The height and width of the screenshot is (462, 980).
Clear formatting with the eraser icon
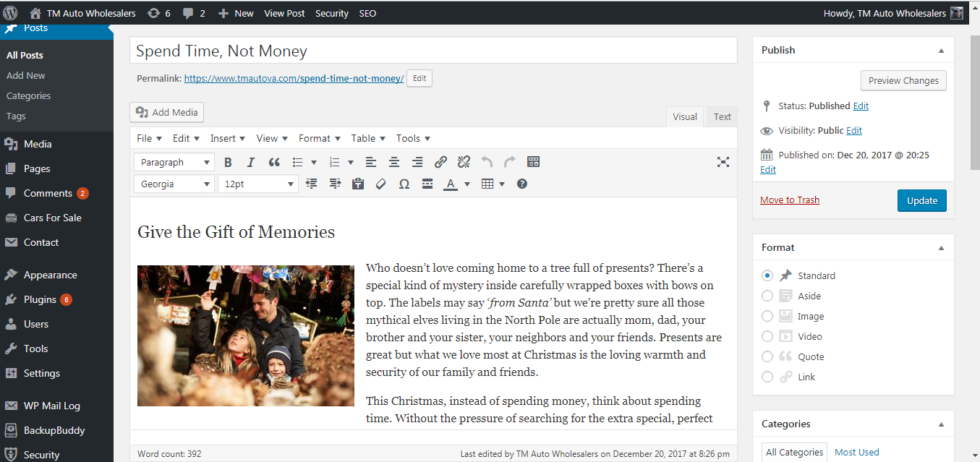click(381, 184)
